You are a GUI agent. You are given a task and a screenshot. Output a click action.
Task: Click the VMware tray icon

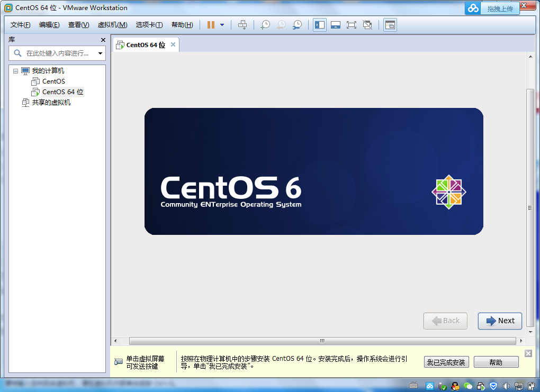[x=481, y=386]
